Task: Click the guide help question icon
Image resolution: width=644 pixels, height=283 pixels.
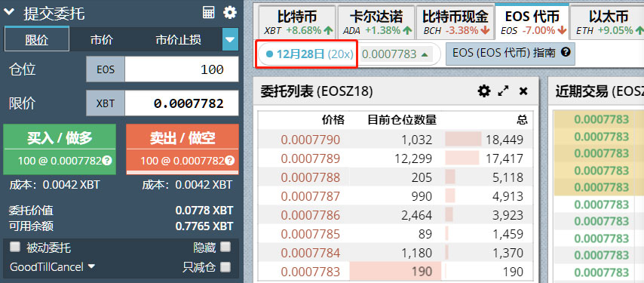Action: (566, 53)
